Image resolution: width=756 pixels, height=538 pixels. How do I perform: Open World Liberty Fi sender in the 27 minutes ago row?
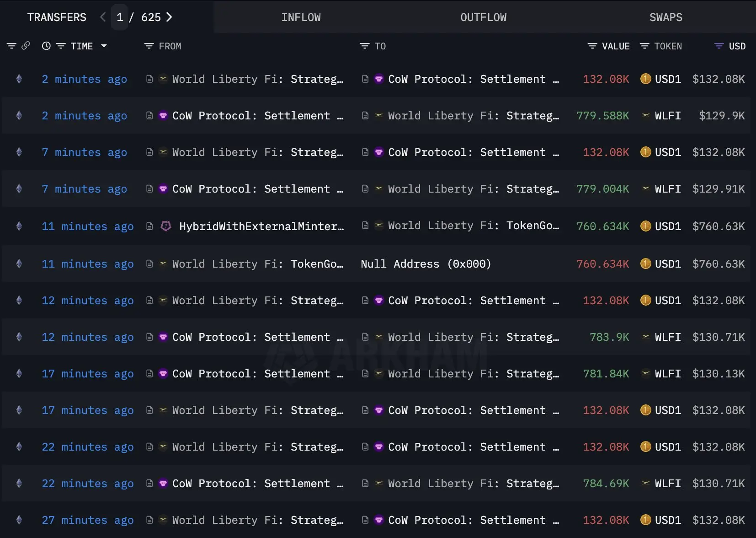point(258,520)
